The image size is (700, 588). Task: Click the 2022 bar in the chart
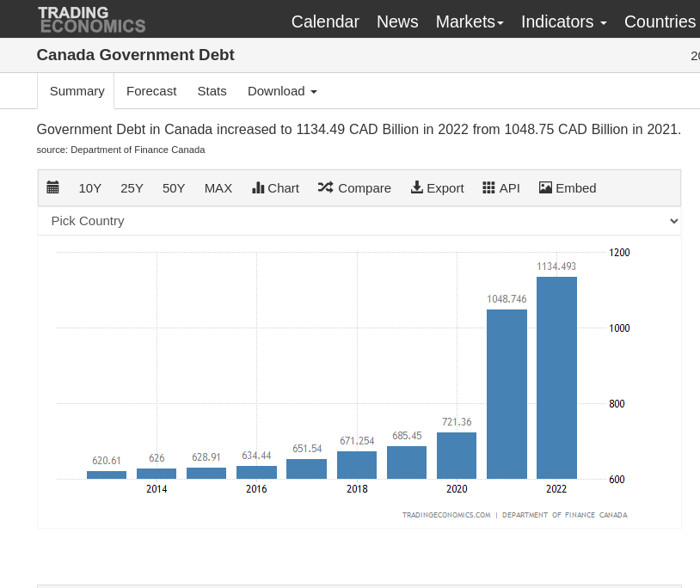[556, 378]
